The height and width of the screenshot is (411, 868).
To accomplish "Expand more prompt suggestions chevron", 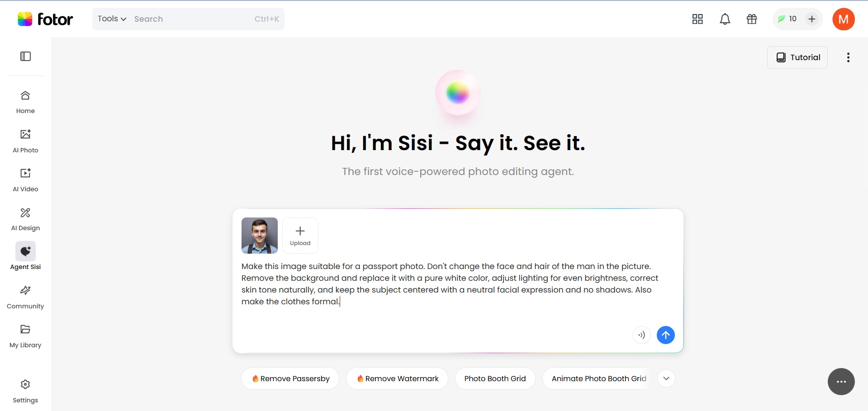I will click(666, 378).
